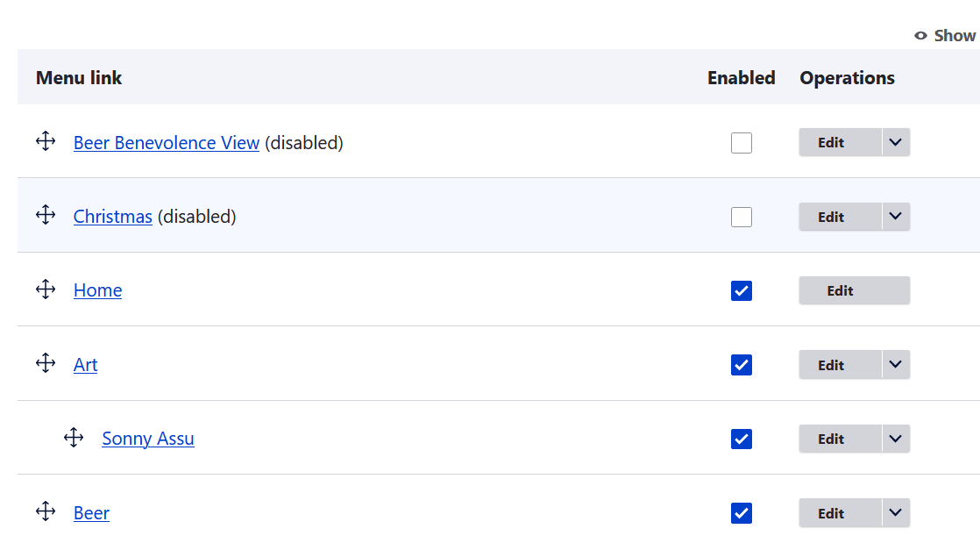The image size is (980, 536).
Task: Open the Sonny Assu link
Action: tap(148, 439)
